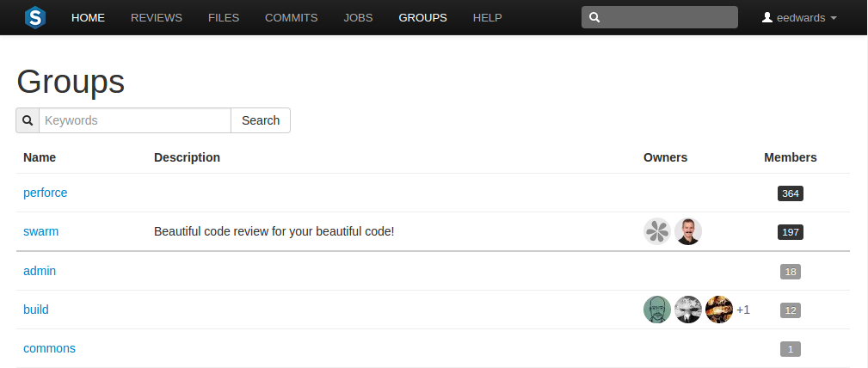
Task: Click the 364 members badge for perforce
Action: coord(791,193)
